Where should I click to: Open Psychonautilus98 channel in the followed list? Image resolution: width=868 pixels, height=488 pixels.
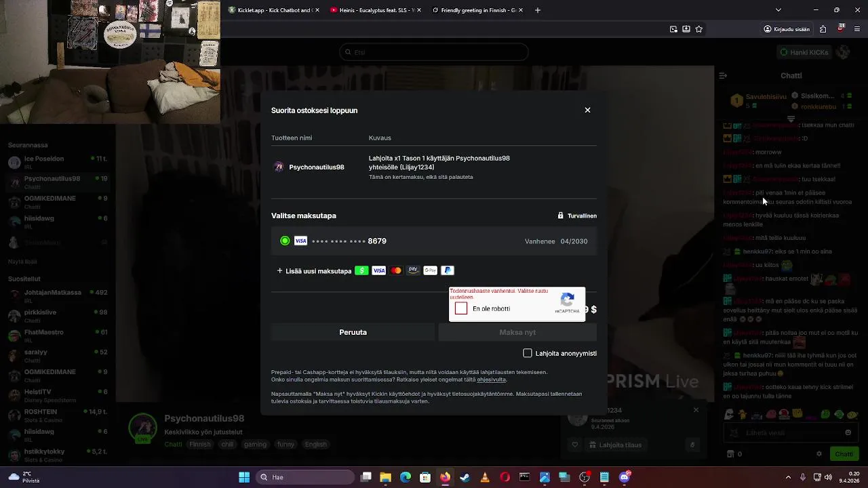point(57,182)
